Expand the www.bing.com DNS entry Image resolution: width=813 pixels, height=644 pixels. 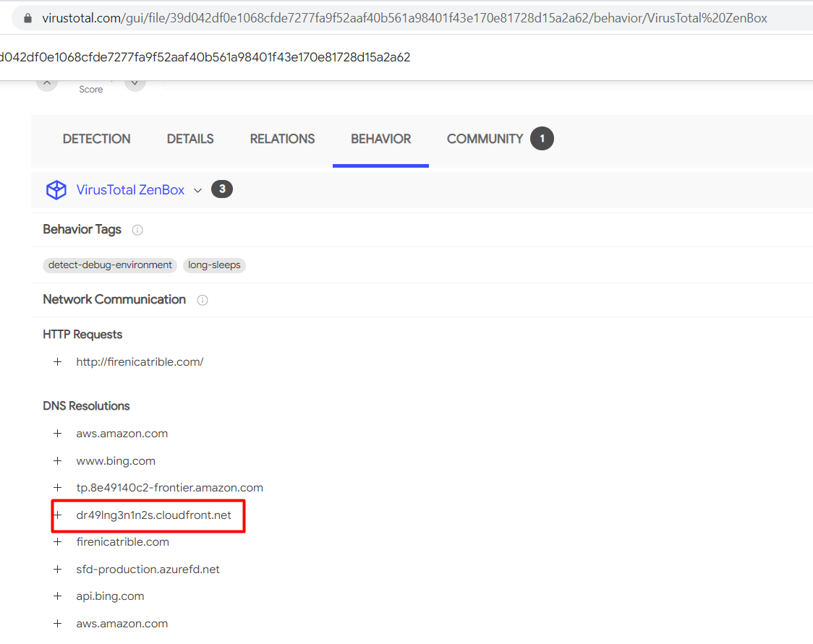[x=58, y=460]
